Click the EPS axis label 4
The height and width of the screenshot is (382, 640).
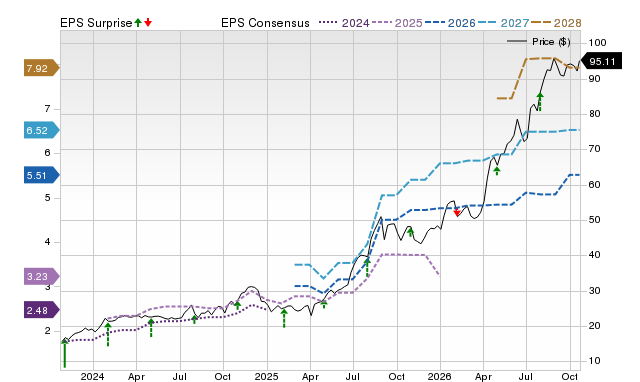pos(47,242)
